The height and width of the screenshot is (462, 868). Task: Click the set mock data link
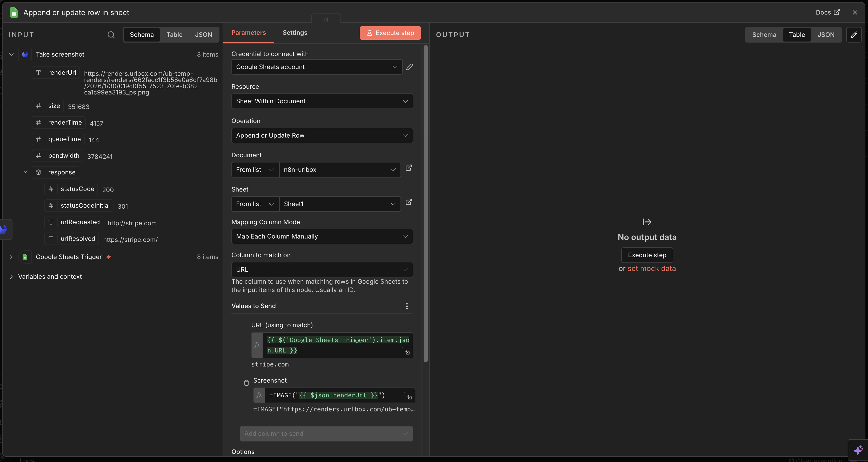point(652,268)
